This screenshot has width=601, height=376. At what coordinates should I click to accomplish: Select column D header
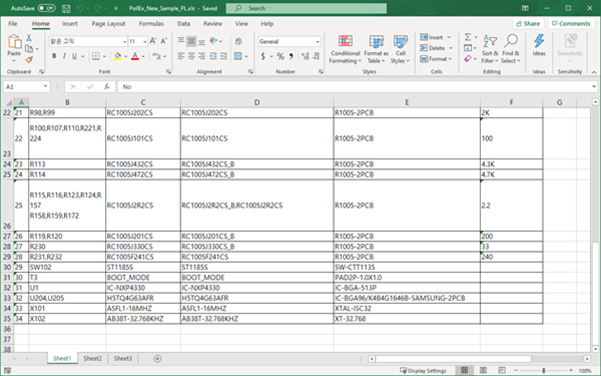257,102
